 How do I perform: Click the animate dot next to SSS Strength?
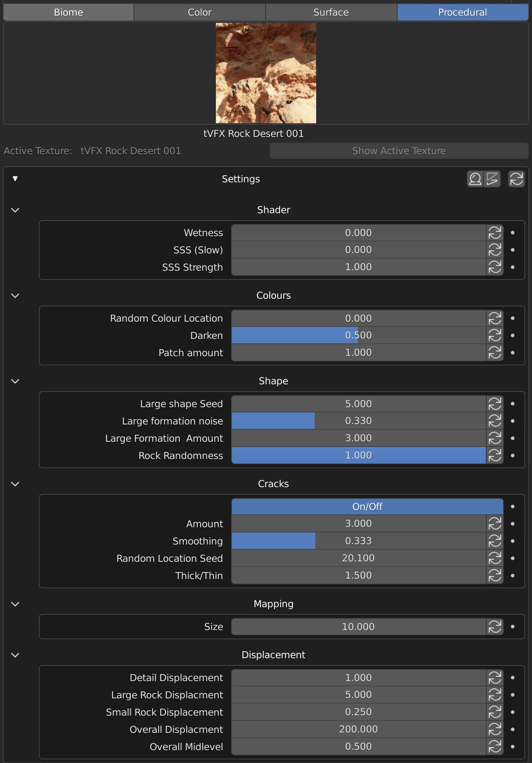pos(512,267)
